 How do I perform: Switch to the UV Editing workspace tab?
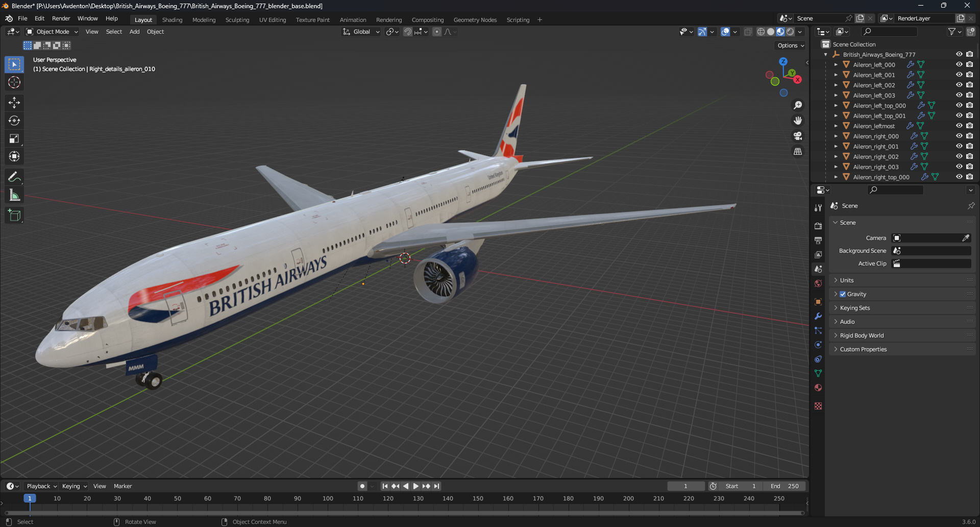[273, 20]
